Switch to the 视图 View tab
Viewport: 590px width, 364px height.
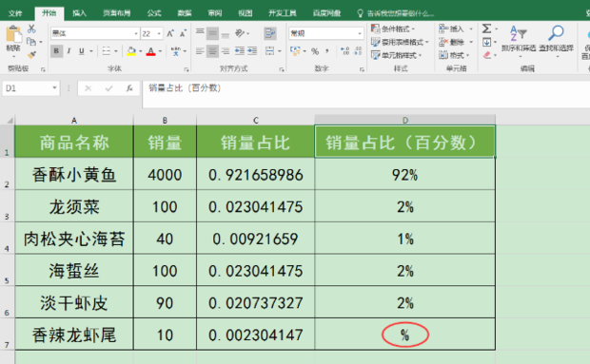[245, 13]
